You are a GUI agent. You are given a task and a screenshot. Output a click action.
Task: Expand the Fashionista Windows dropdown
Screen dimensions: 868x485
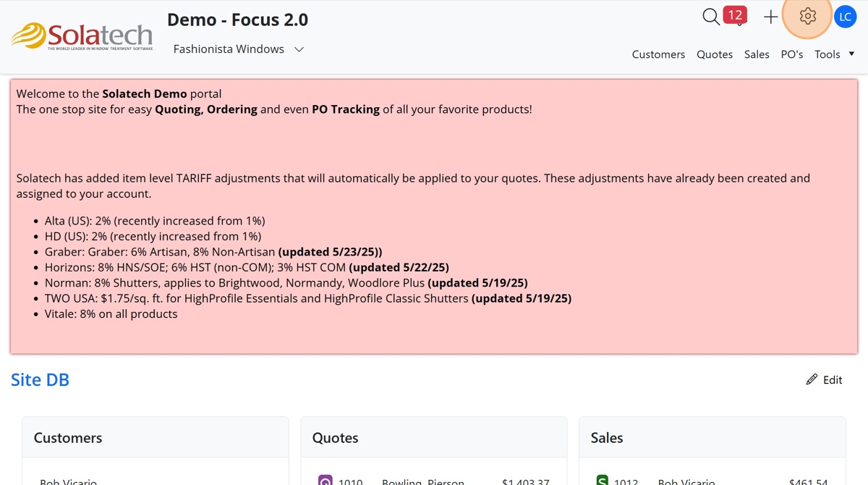point(239,49)
